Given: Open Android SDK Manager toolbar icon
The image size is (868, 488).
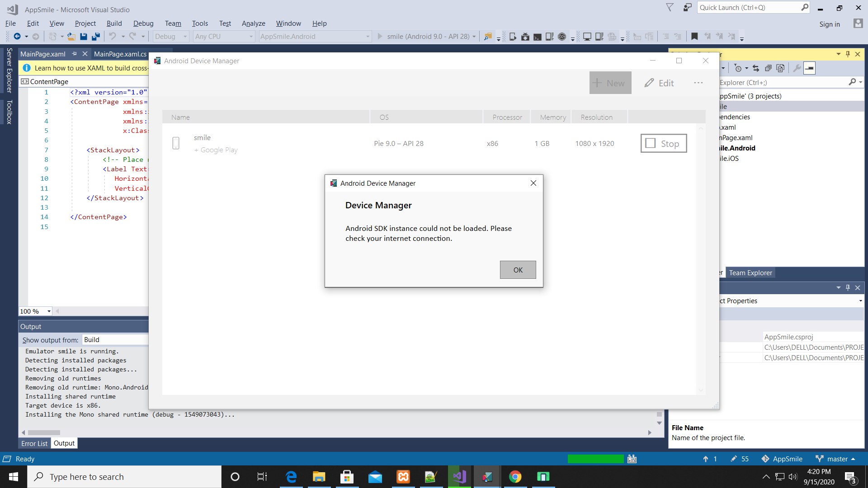Looking at the screenshot, I should click(x=525, y=37).
